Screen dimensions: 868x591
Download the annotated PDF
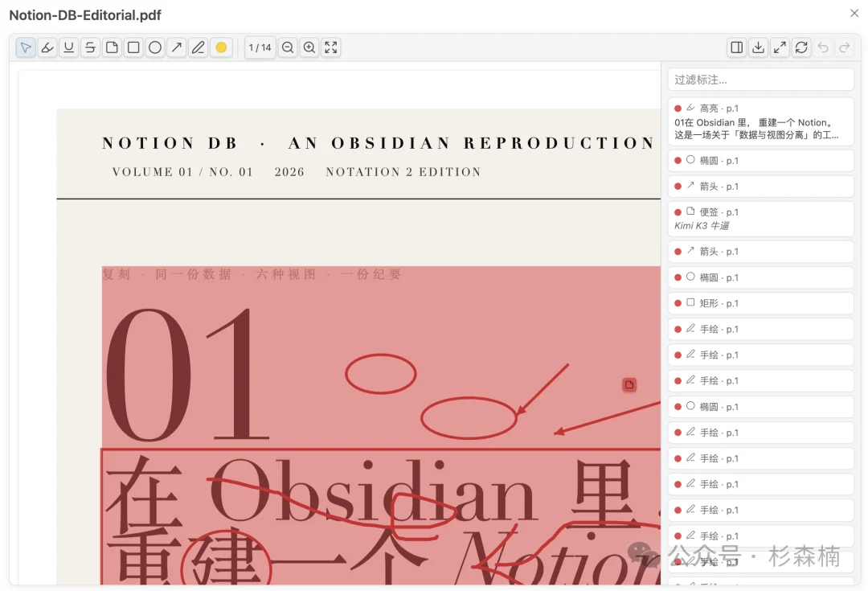[759, 47]
